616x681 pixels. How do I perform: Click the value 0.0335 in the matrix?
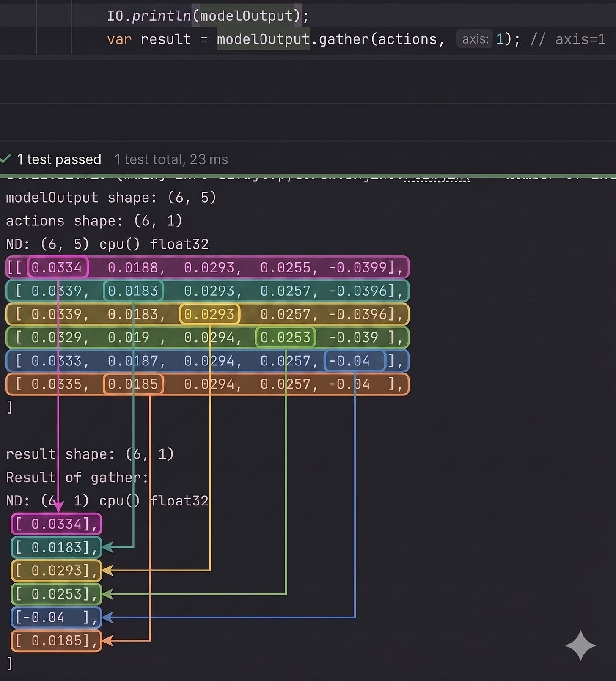(56, 384)
